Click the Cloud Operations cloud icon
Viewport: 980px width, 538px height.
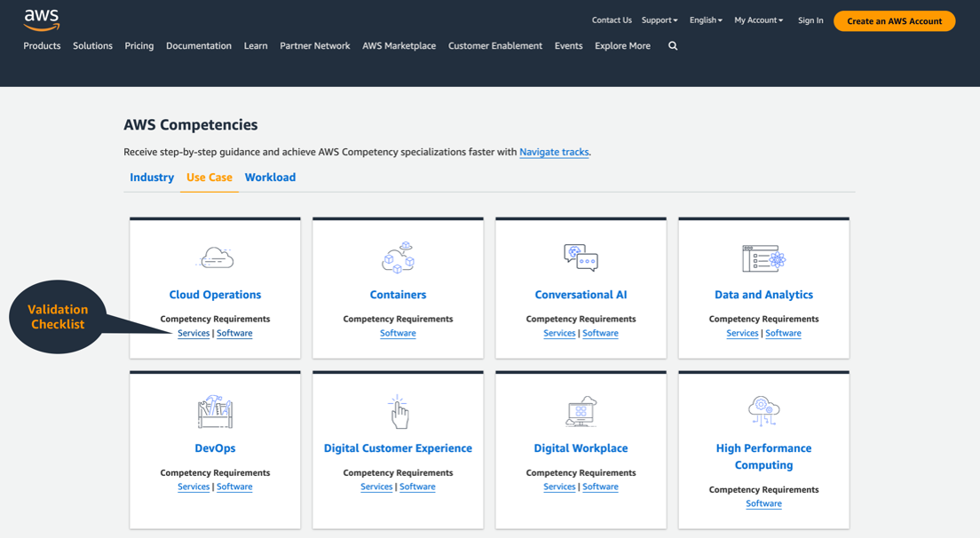pyautogui.click(x=215, y=257)
